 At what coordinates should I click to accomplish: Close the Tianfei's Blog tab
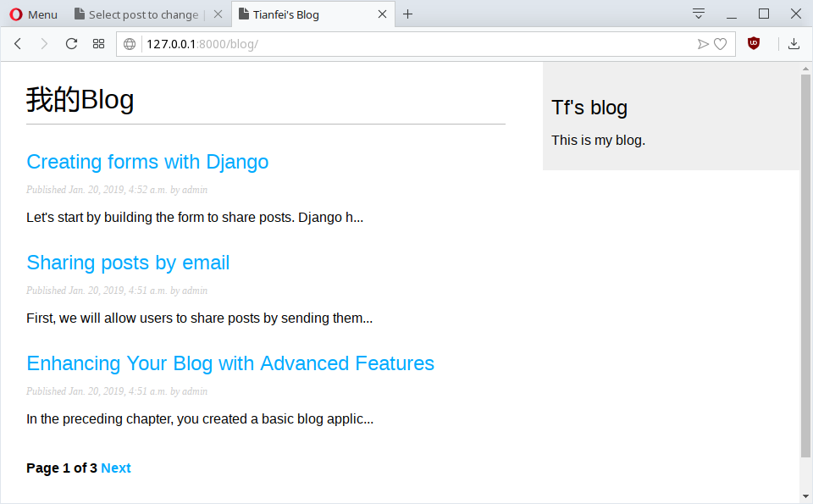click(x=382, y=14)
